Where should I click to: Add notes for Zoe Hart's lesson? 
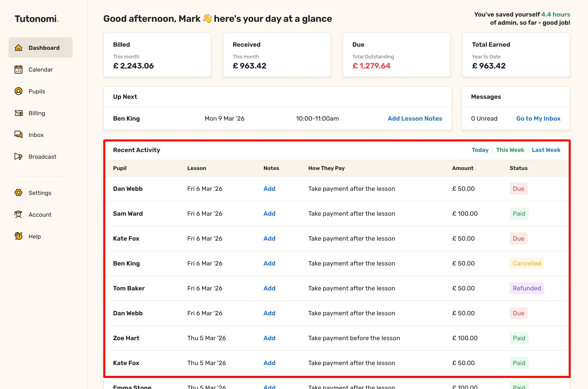point(269,338)
